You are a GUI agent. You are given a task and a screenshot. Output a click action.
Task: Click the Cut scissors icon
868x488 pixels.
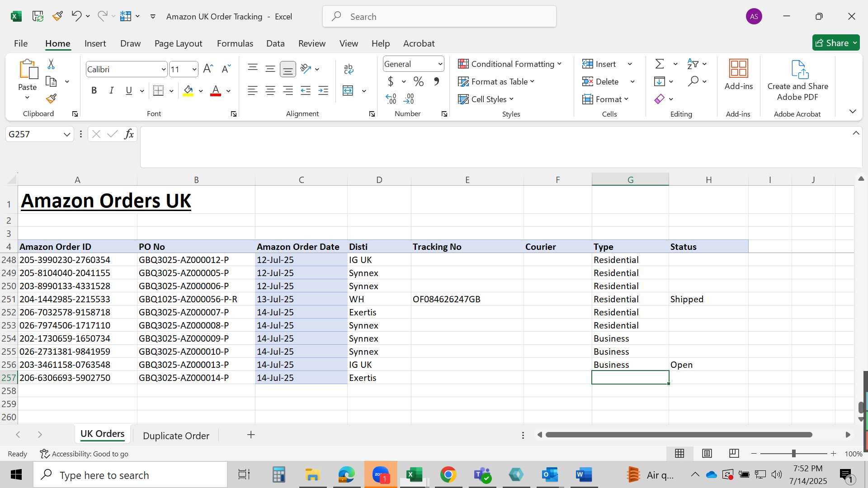[51, 64]
